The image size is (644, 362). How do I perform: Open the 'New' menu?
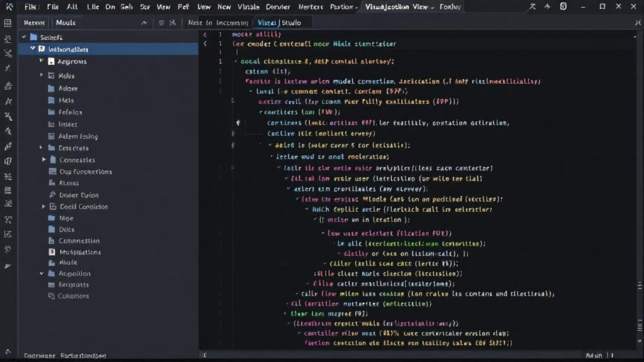(224, 6)
